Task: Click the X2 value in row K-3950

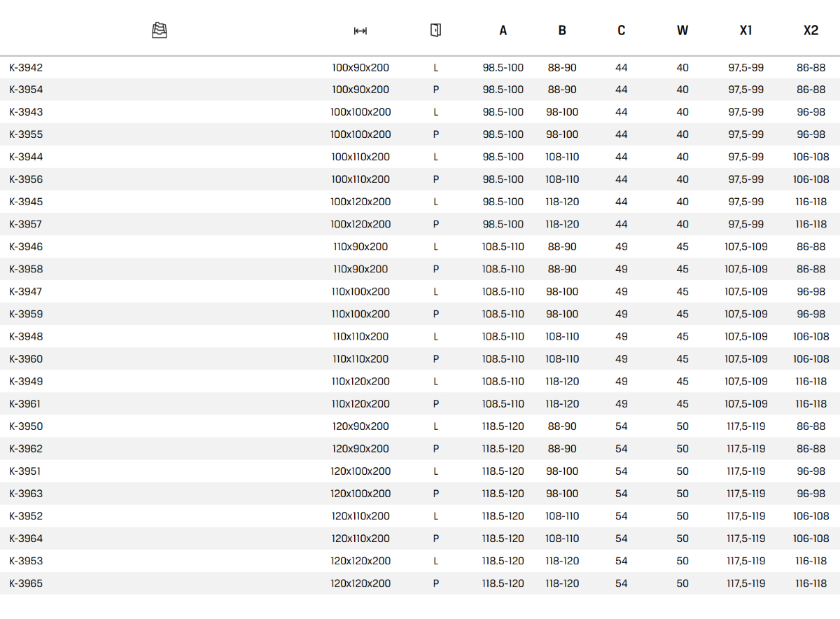Action: (811, 426)
